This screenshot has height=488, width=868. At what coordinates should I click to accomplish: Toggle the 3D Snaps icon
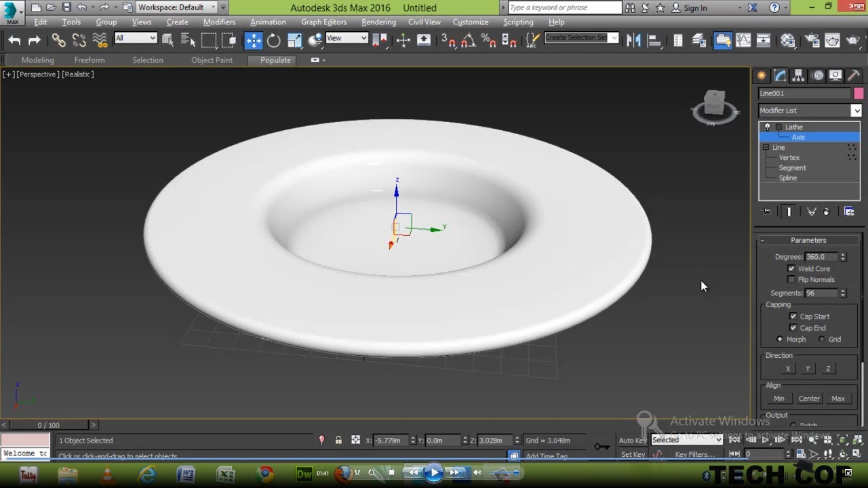pyautogui.click(x=448, y=41)
